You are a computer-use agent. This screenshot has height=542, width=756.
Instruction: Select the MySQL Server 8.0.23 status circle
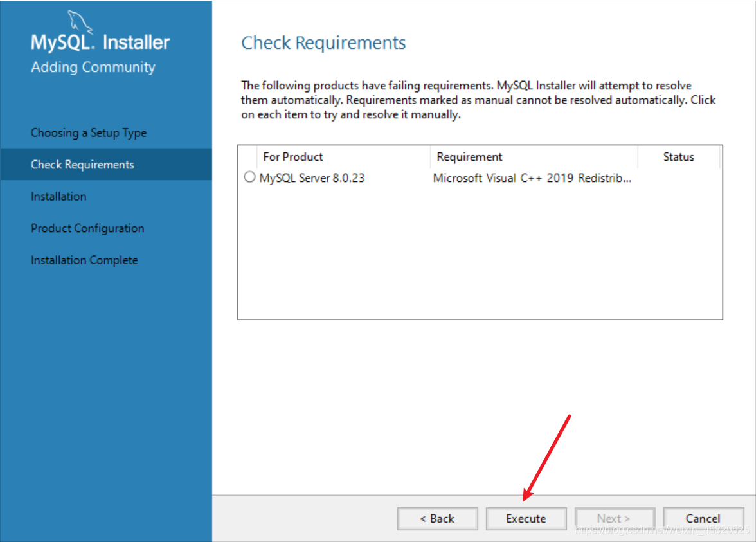tap(249, 177)
